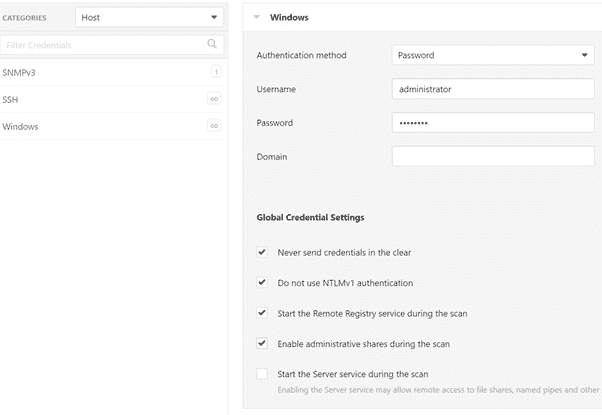Select the SNMPv3 credential type
Screen dimensions: 602x415
[114, 72]
